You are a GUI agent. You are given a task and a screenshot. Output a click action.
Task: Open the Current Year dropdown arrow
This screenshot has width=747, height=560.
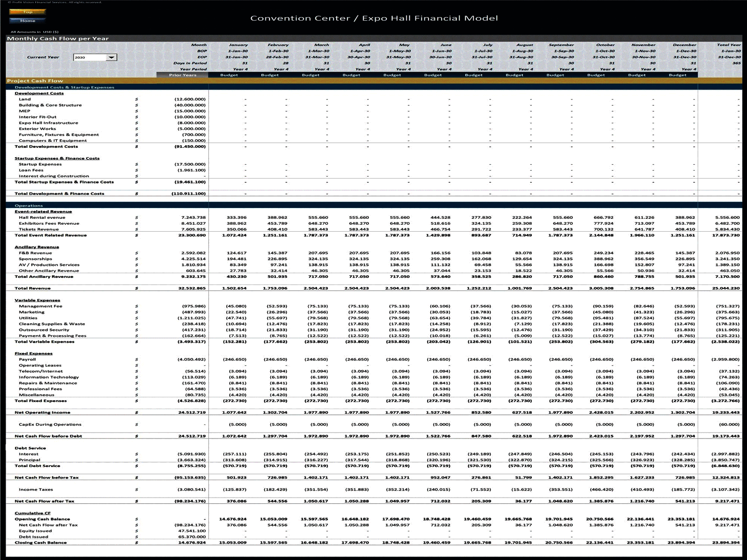coord(111,57)
